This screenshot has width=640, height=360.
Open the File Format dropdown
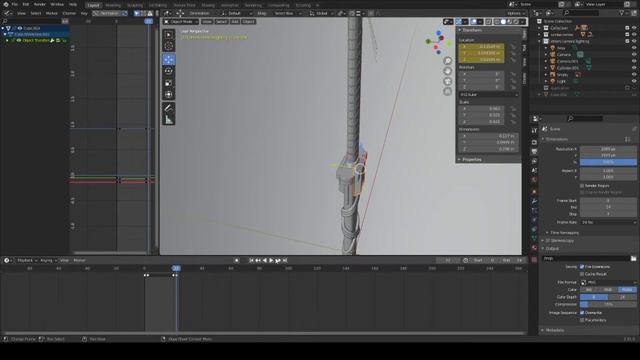pyautogui.click(x=608, y=282)
